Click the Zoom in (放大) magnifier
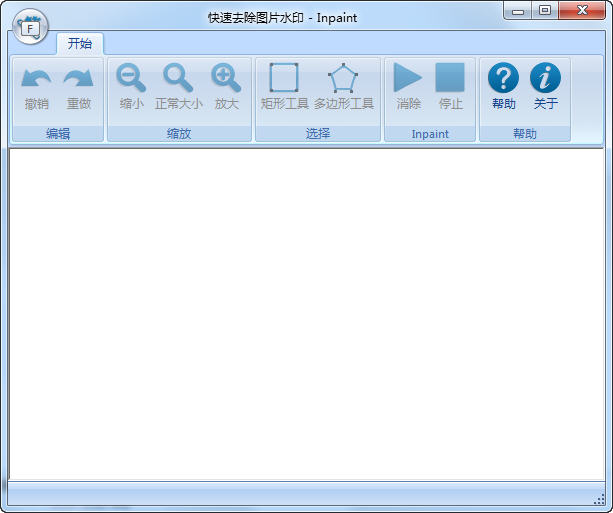 click(x=226, y=77)
